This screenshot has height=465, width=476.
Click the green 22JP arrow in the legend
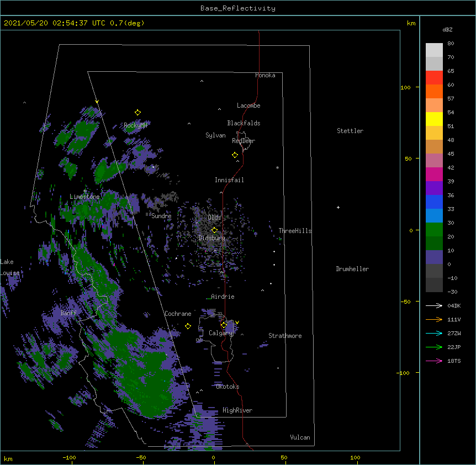(x=434, y=347)
